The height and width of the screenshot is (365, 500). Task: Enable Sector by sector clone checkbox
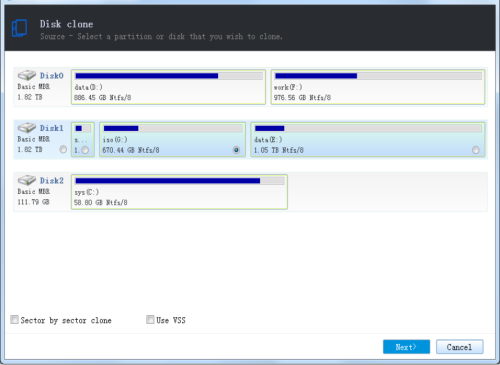click(x=14, y=320)
